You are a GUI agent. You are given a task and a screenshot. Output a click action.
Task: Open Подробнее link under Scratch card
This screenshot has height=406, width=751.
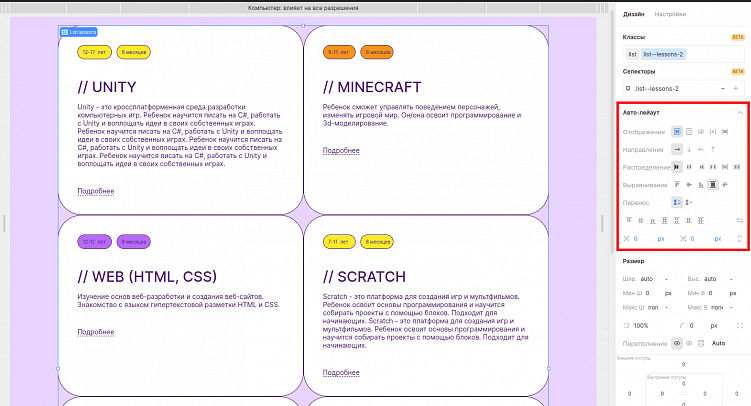click(x=341, y=372)
